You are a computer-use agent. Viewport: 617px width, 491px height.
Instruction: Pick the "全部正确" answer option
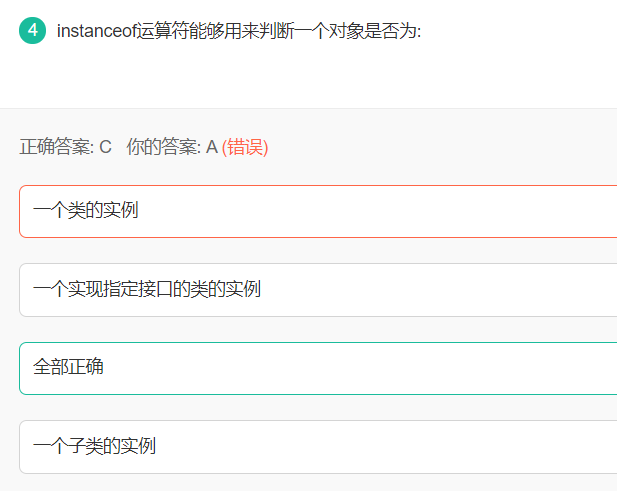tap(69, 367)
